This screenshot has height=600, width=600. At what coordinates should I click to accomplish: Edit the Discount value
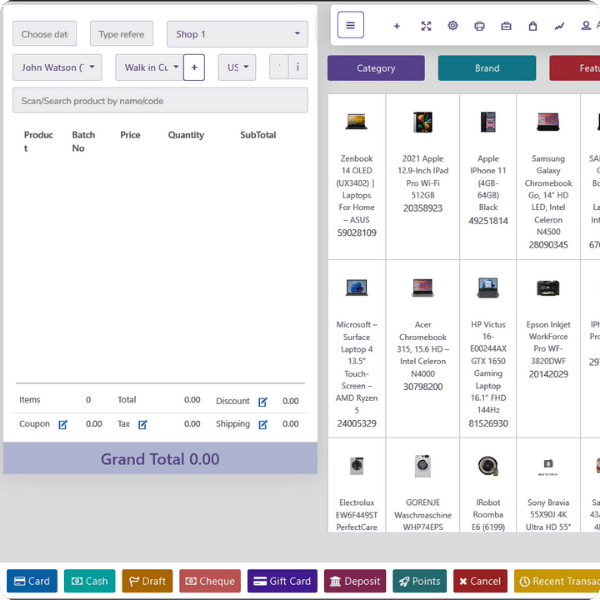(x=263, y=402)
